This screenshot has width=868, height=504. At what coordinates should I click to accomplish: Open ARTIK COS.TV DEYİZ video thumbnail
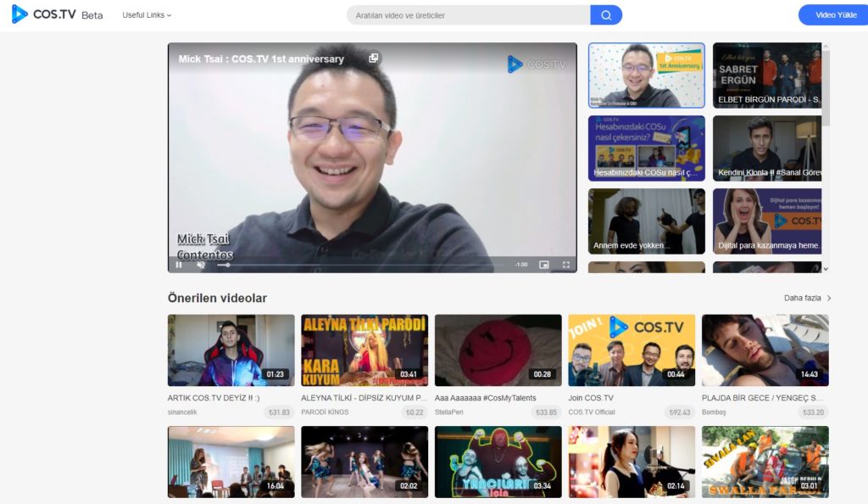click(231, 350)
